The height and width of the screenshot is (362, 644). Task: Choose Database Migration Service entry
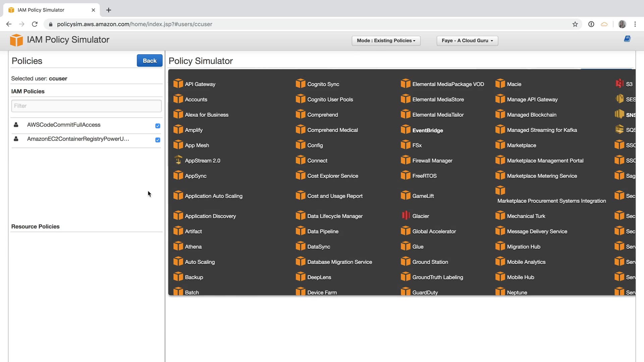339,262
